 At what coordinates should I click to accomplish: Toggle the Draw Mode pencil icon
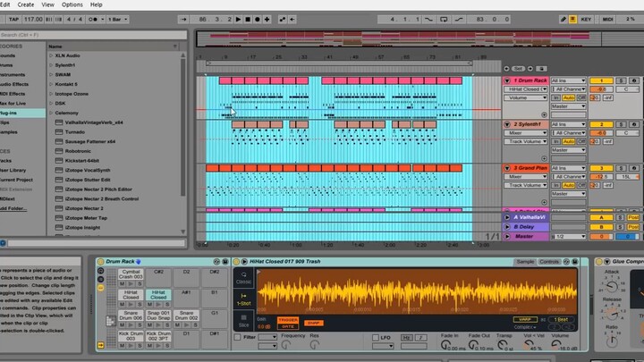563,20
